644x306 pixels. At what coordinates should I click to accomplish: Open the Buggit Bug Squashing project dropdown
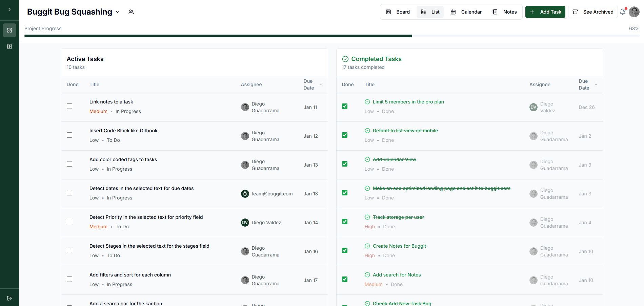point(118,12)
